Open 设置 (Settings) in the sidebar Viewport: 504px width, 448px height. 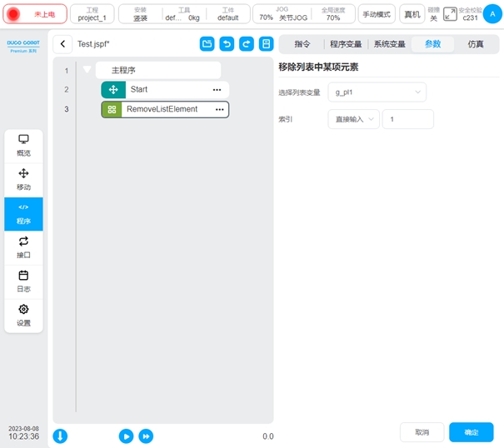23,315
